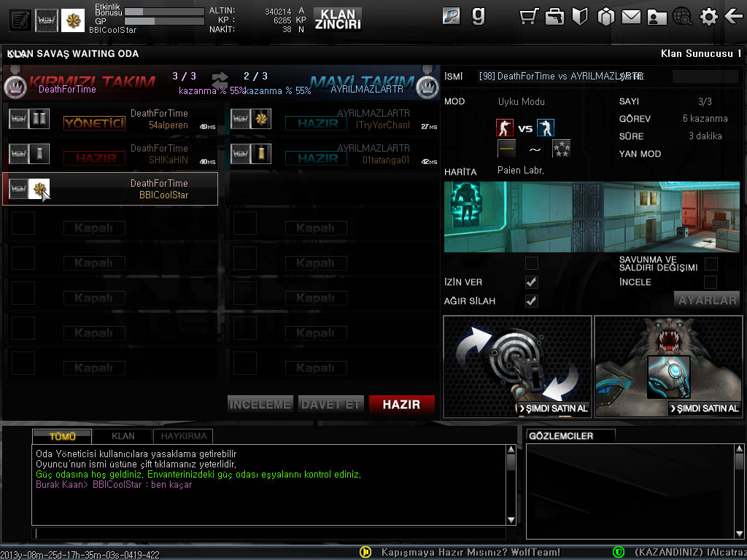Click the KLAN ZİNCİRİ button

click(337, 19)
